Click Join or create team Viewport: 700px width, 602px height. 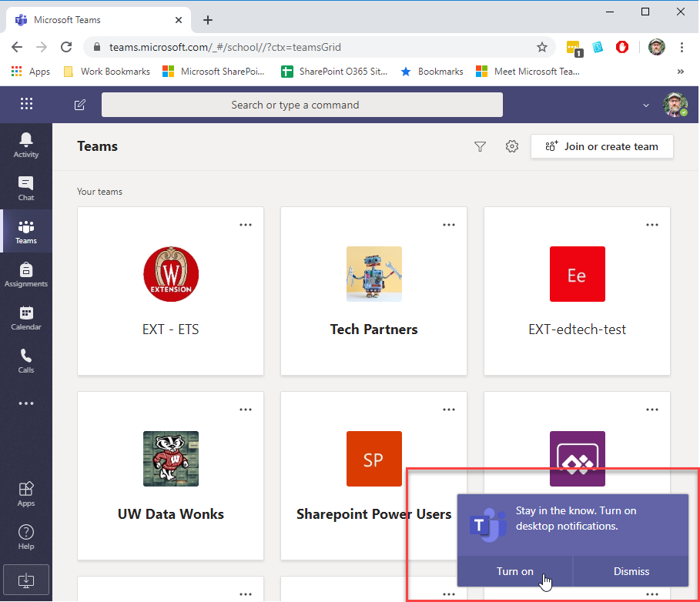pos(601,146)
